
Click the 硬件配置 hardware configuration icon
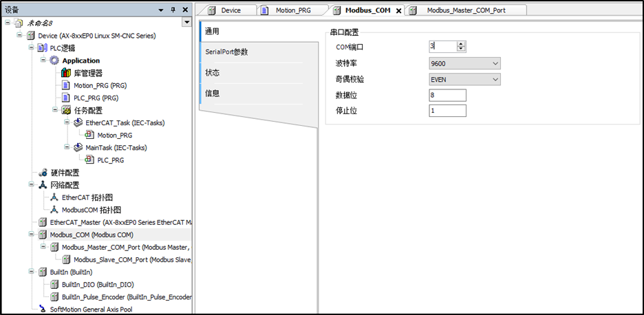43,173
